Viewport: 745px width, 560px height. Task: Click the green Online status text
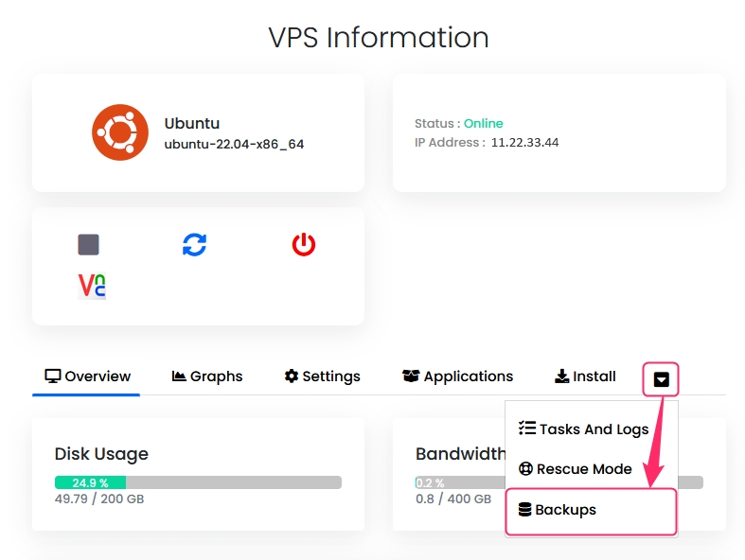(483, 124)
